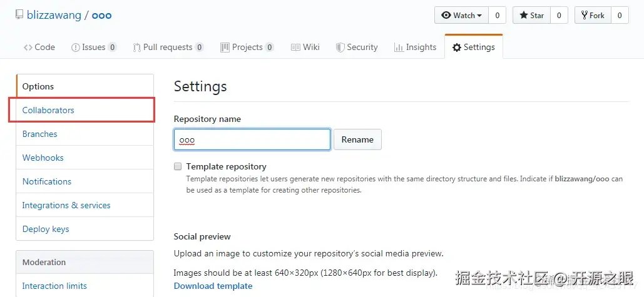Switch to the Code tab
The image size is (644, 297).
coord(39,47)
